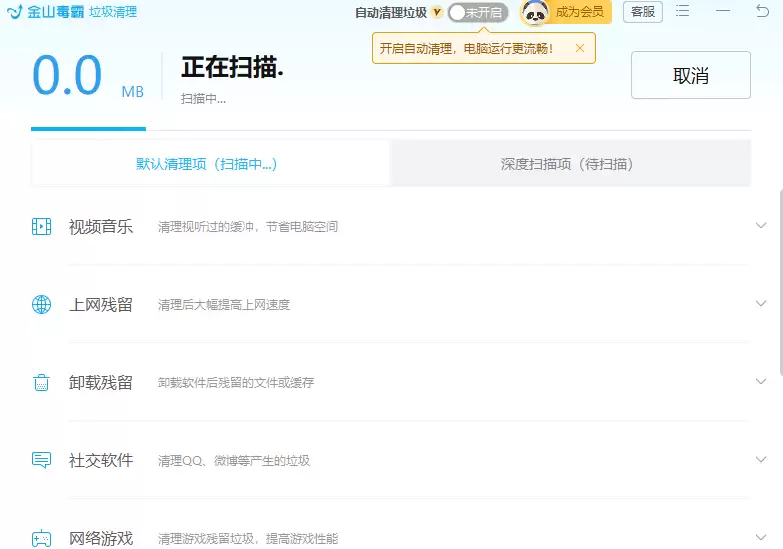Click the 清理游戏残留垃圾 description
The height and width of the screenshot is (549, 783).
[x=248, y=539]
